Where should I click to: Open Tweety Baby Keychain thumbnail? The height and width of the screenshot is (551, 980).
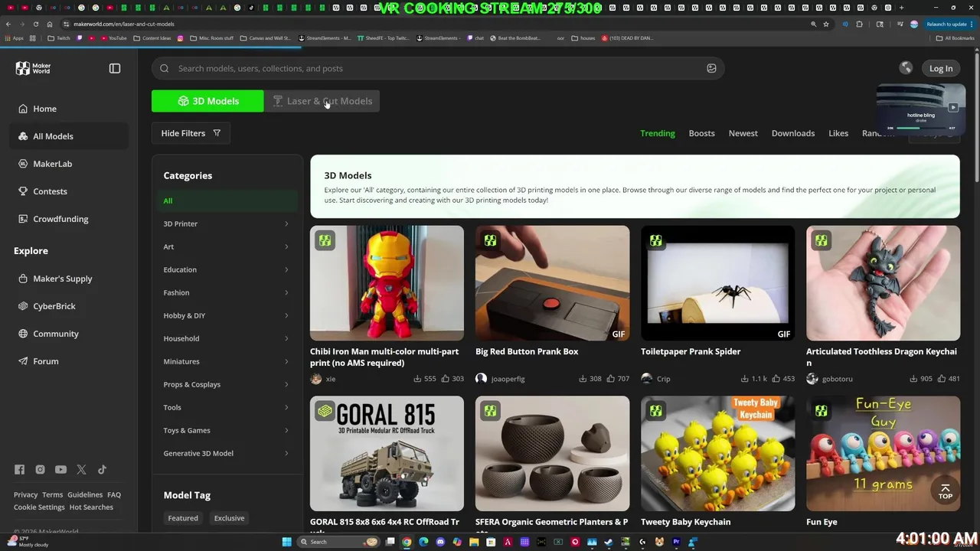pos(717,453)
